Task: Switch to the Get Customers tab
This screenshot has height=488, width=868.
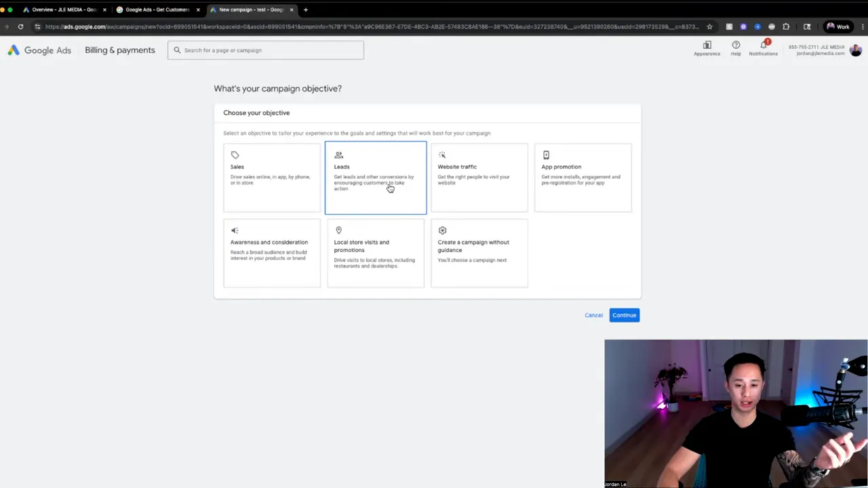Action: pyautogui.click(x=157, y=9)
